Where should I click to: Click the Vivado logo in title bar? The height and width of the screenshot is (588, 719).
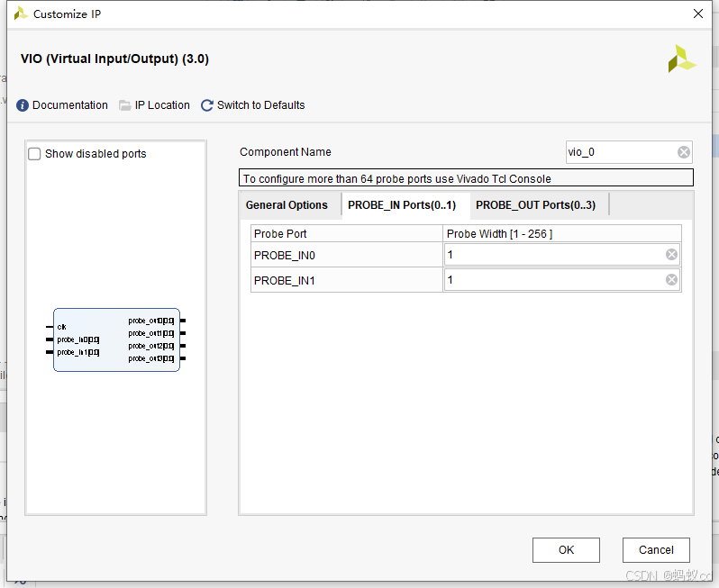(21, 14)
